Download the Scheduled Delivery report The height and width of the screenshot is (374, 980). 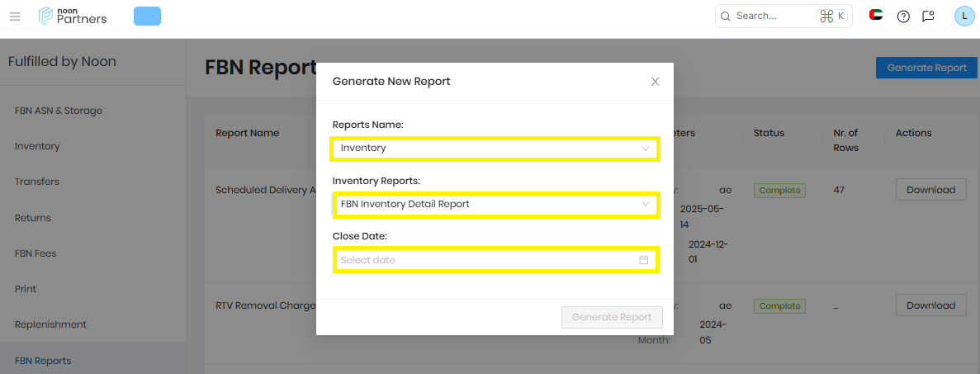(931, 190)
